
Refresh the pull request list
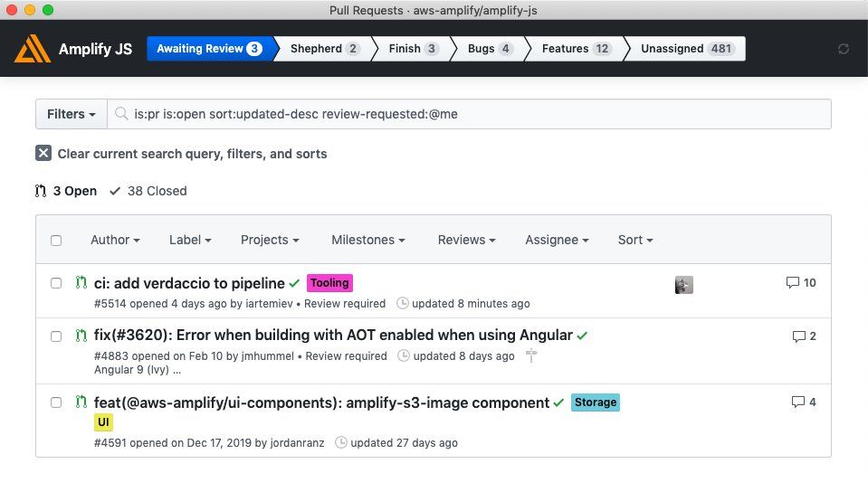843,49
